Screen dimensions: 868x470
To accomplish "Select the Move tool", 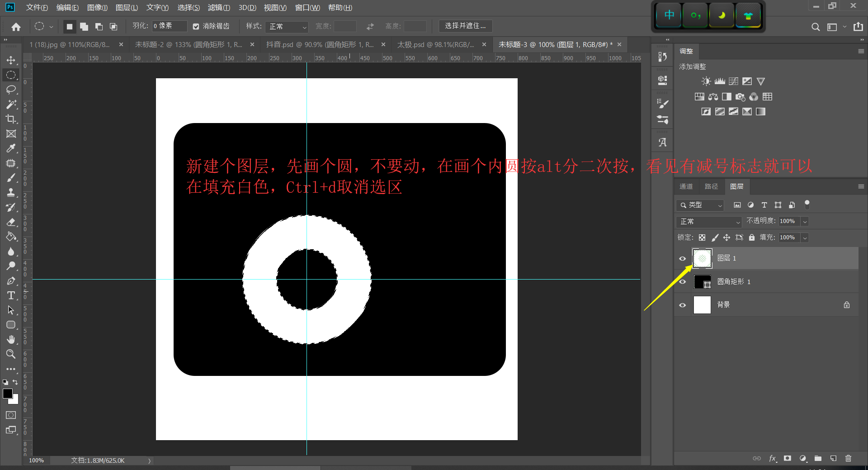I will [x=11, y=60].
